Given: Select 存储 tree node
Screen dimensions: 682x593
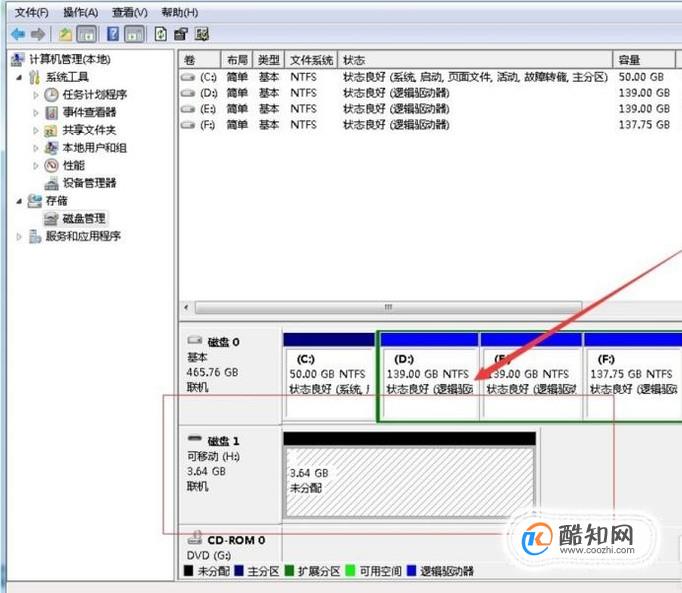Looking at the screenshot, I should coord(57,201).
